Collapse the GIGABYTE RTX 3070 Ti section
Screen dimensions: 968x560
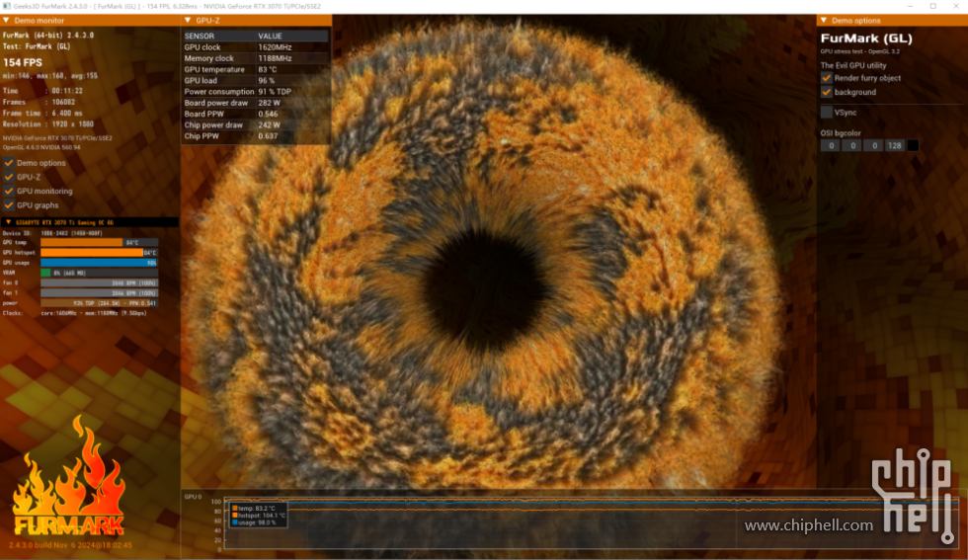(x=8, y=222)
